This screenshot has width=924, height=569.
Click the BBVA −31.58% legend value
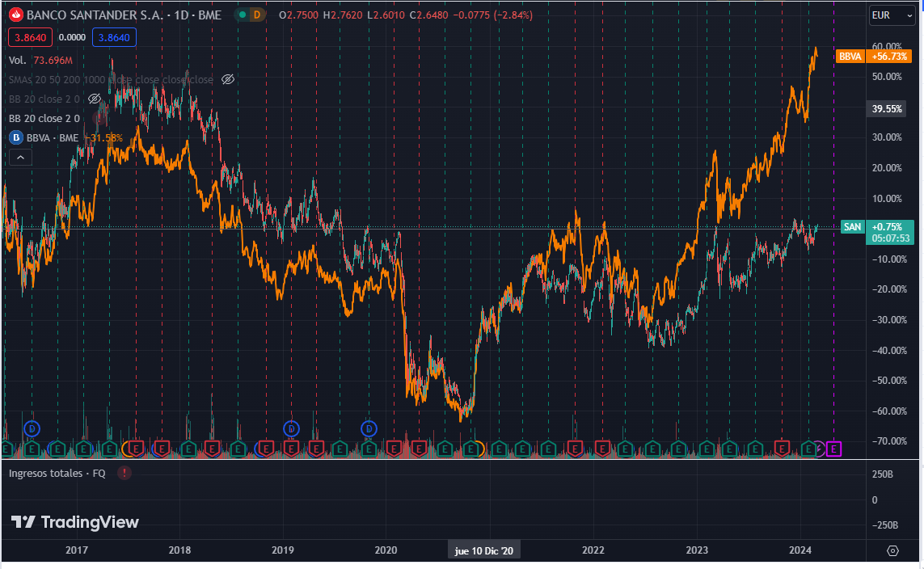(104, 138)
